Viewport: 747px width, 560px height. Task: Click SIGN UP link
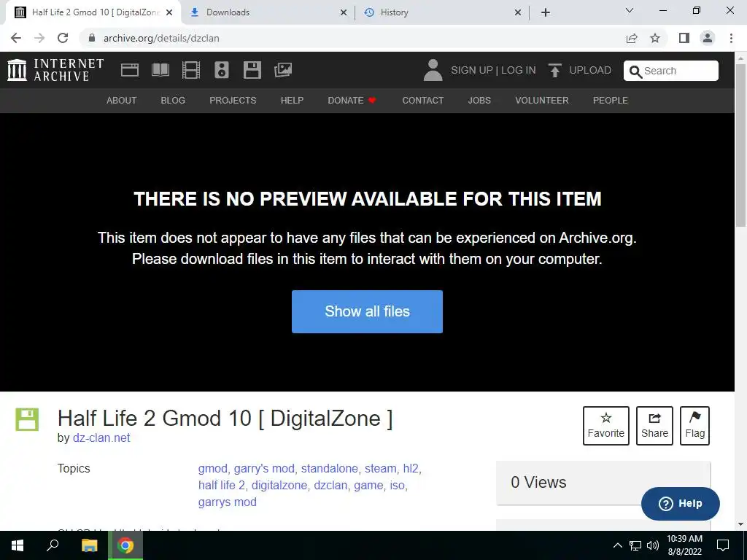point(472,70)
